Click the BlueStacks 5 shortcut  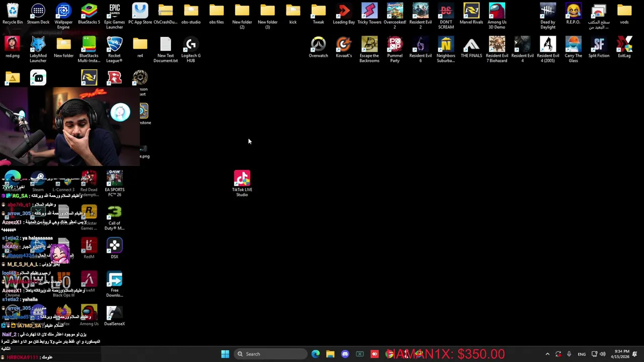point(89,14)
